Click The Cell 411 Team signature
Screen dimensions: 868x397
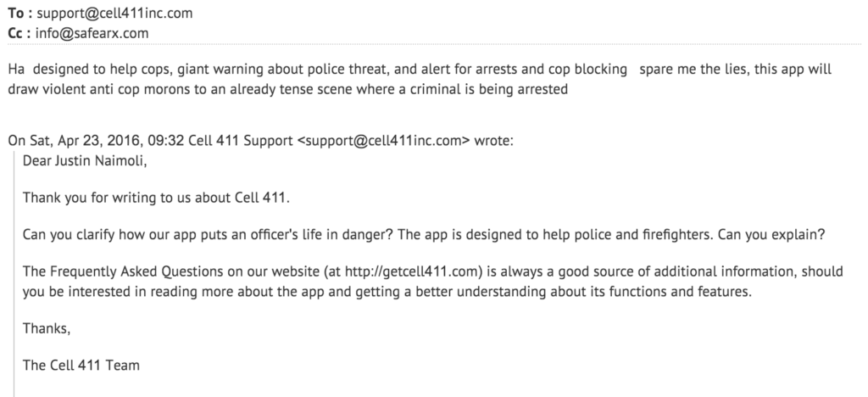click(81, 366)
